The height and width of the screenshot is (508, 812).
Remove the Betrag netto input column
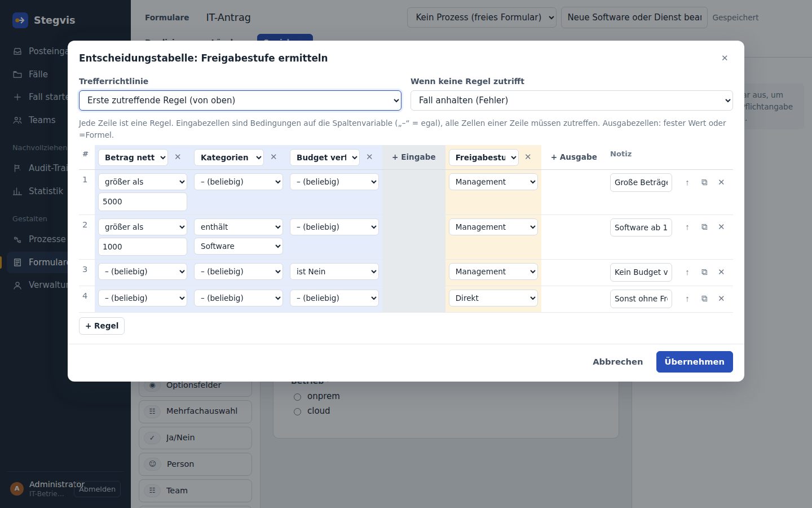(x=178, y=157)
